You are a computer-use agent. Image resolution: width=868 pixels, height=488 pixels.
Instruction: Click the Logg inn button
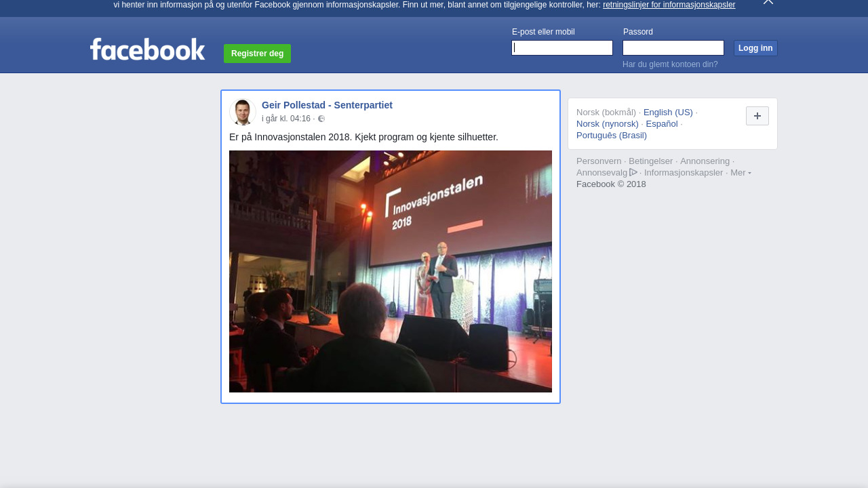tap(755, 48)
